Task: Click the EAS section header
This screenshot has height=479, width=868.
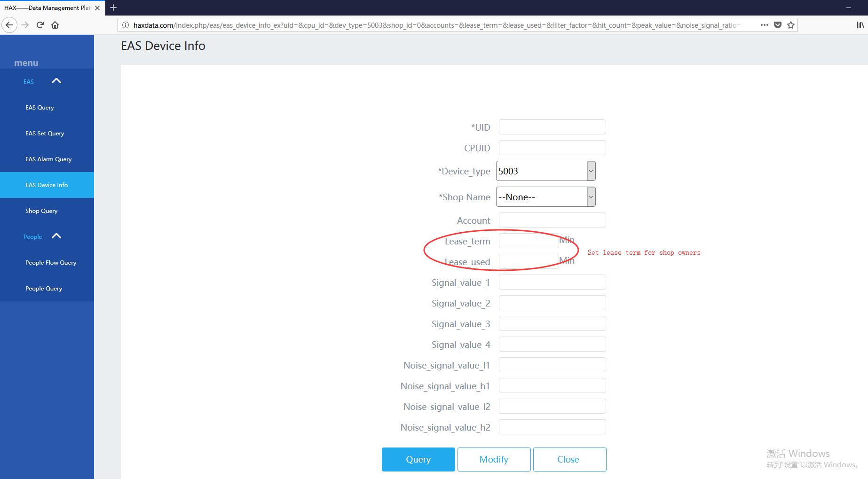Action: (29, 82)
